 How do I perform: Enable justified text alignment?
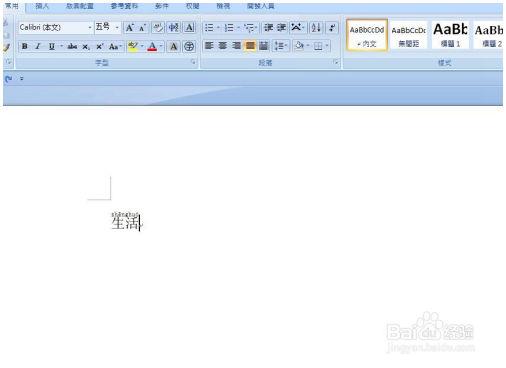point(250,46)
